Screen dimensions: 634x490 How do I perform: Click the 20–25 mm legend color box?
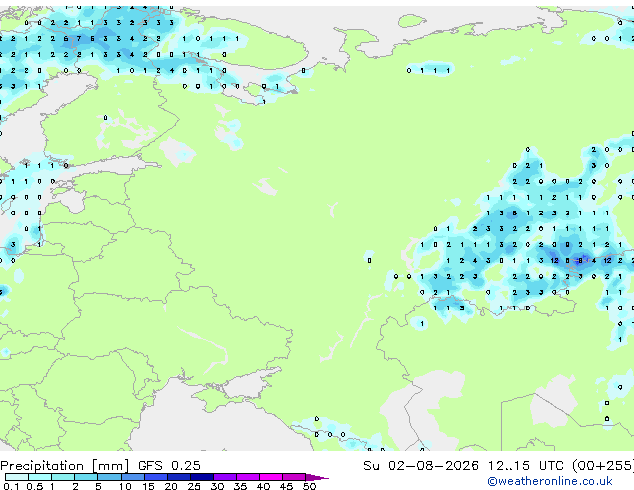(178, 477)
